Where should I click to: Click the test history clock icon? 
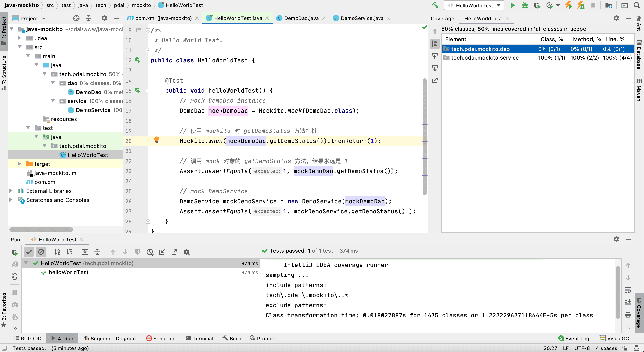tap(150, 252)
